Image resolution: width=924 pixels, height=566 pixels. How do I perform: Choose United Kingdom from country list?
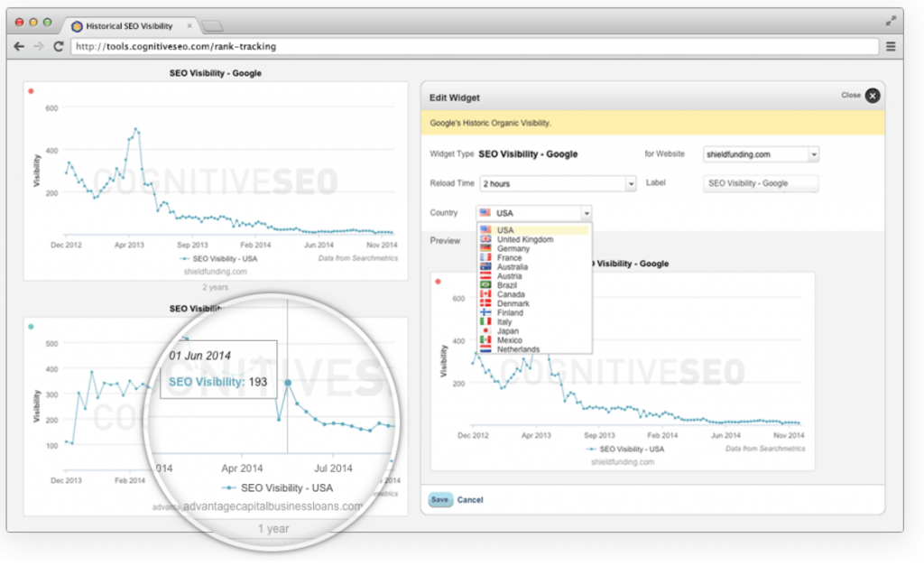pos(534,239)
